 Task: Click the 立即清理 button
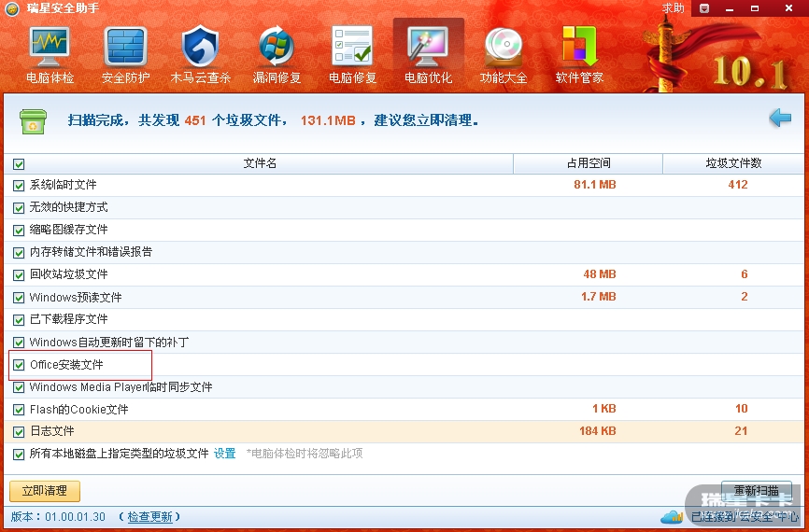coord(45,491)
